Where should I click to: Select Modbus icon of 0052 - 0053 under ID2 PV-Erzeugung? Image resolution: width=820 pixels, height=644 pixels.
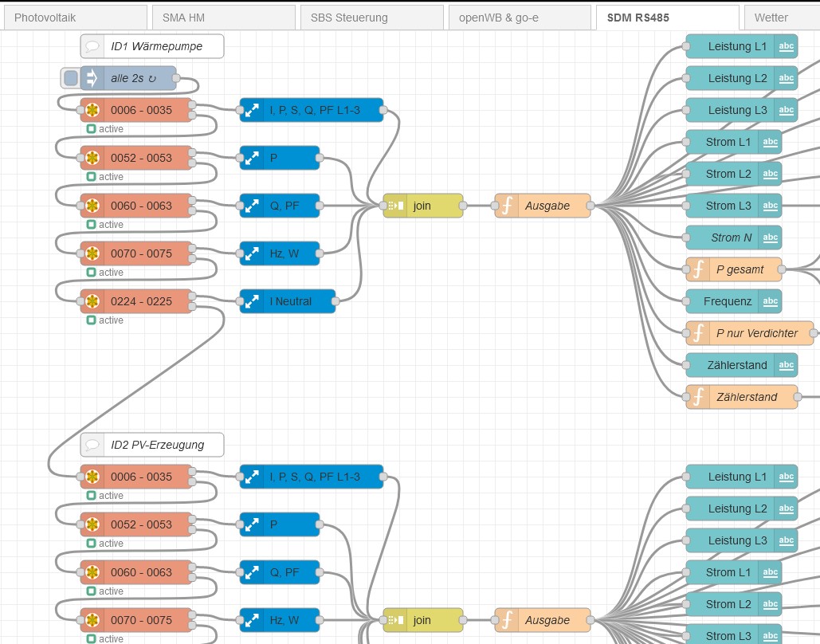(92, 524)
